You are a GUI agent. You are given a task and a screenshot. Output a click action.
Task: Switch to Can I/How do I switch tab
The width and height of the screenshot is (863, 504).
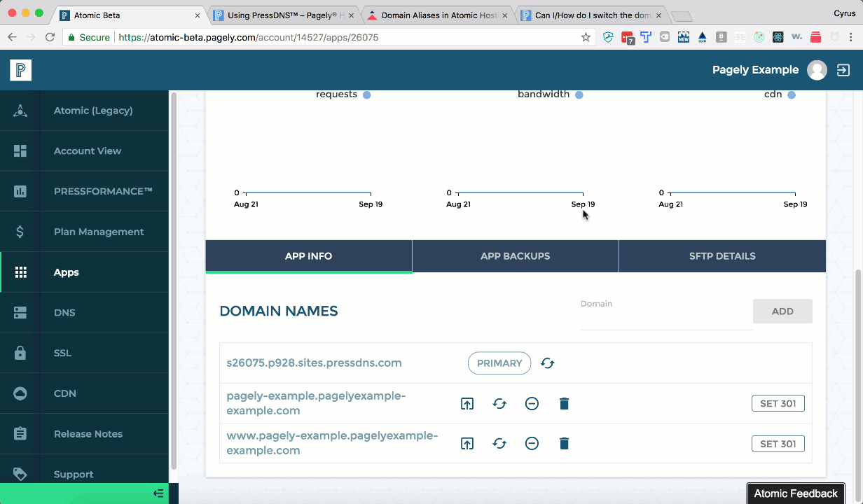click(592, 15)
